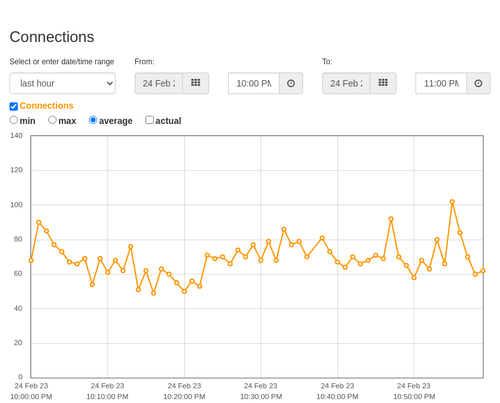Open the From time clock icon
Viewport: 500px width, 403px height.
point(291,83)
